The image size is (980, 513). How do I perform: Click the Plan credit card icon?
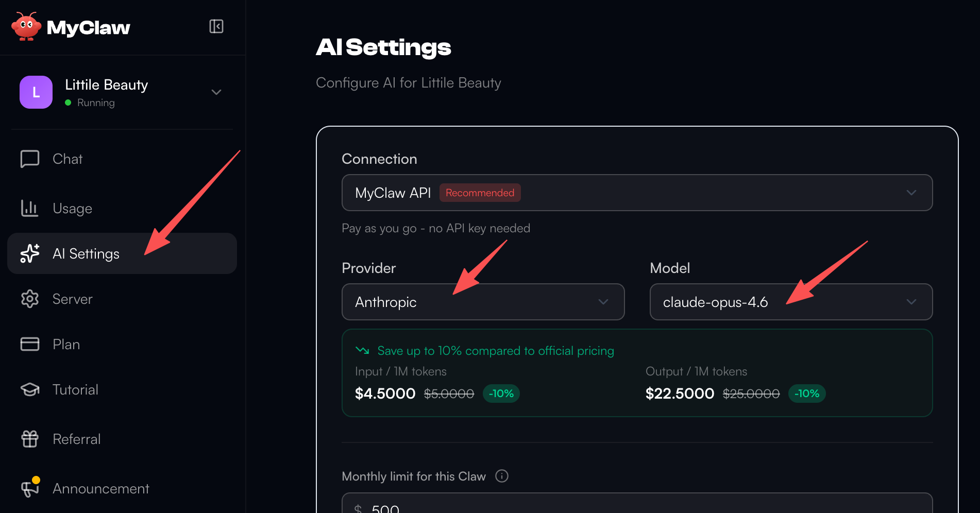30,344
